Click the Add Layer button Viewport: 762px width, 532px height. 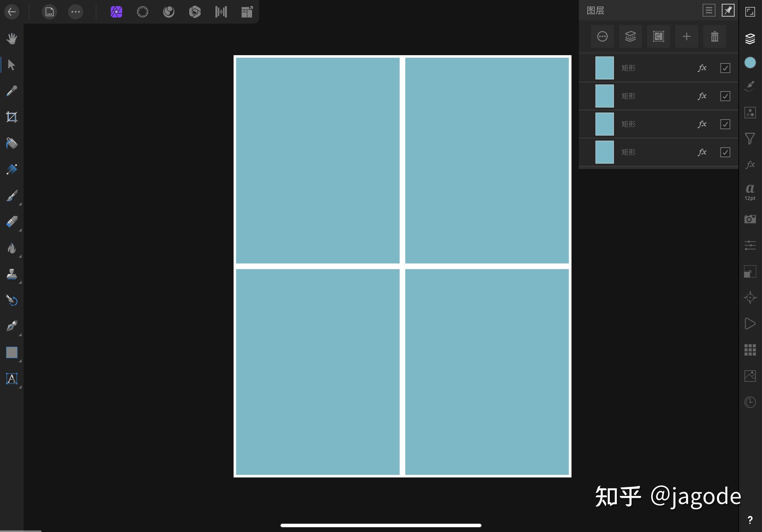[687, 36]
